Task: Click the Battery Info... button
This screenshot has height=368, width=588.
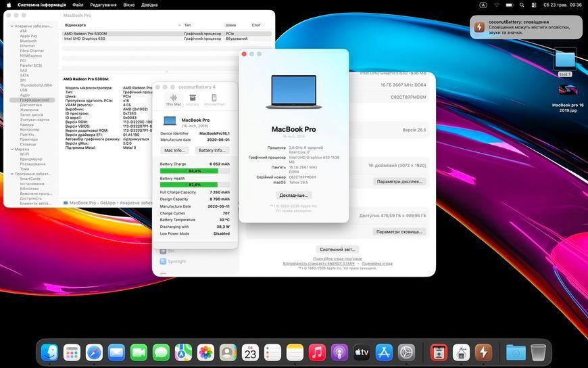Action: pos(212,150)
